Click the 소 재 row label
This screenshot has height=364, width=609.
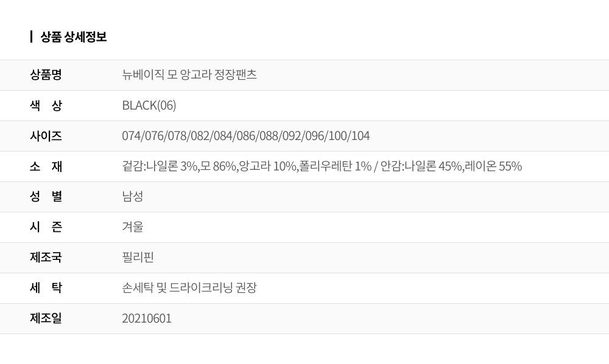click(x=46, y=166)
